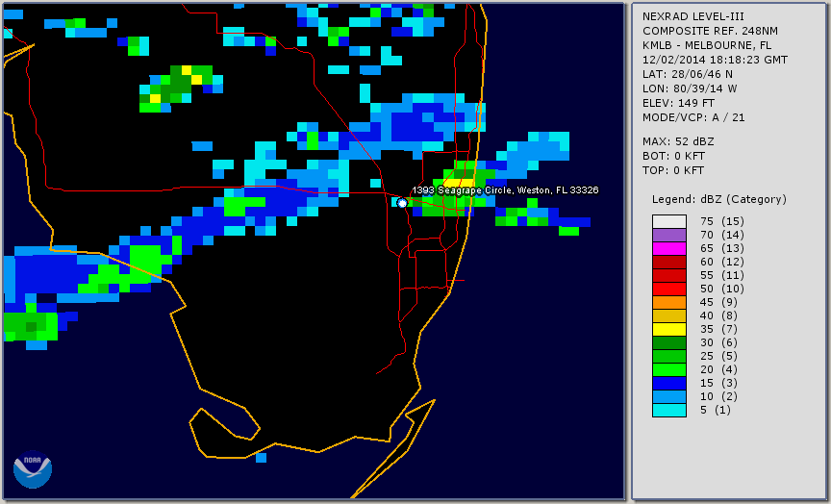Click the '1393 Seagrape Circle, Weston, FL 33326' label
Image resolution: width=831 pixels, height=504 pixels.
point(505,190)
